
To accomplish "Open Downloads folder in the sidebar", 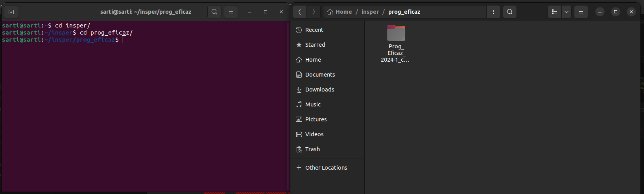I will [x=319, y=90].
